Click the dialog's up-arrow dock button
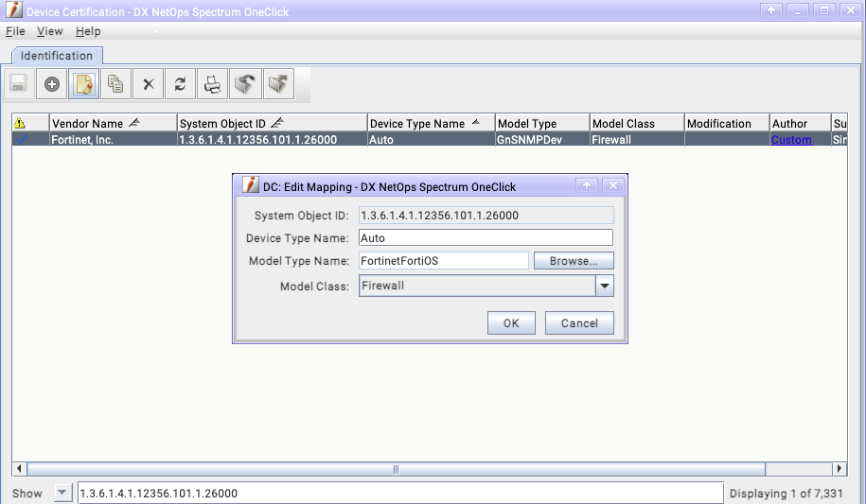Image resolution: width=866 pixels, height=504 pixels. pos(587,185)
